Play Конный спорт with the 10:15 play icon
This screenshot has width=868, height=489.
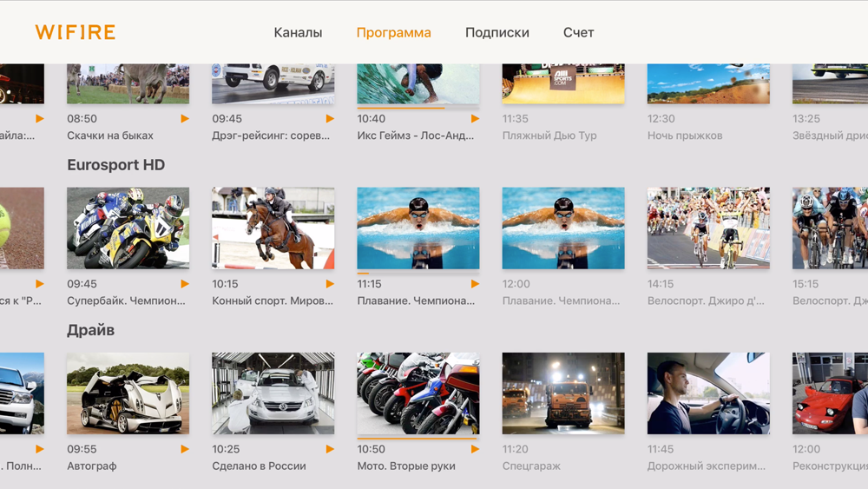pyautogui.click(x=330, y=283)
